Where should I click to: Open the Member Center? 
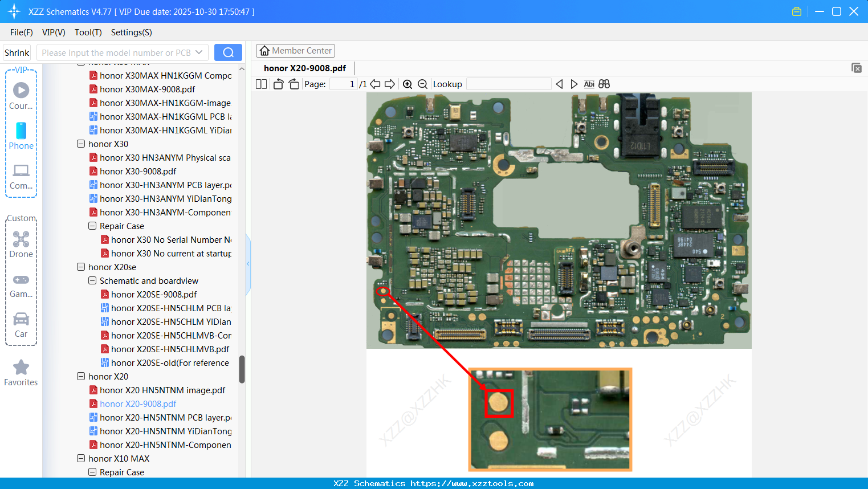(295, 51)
